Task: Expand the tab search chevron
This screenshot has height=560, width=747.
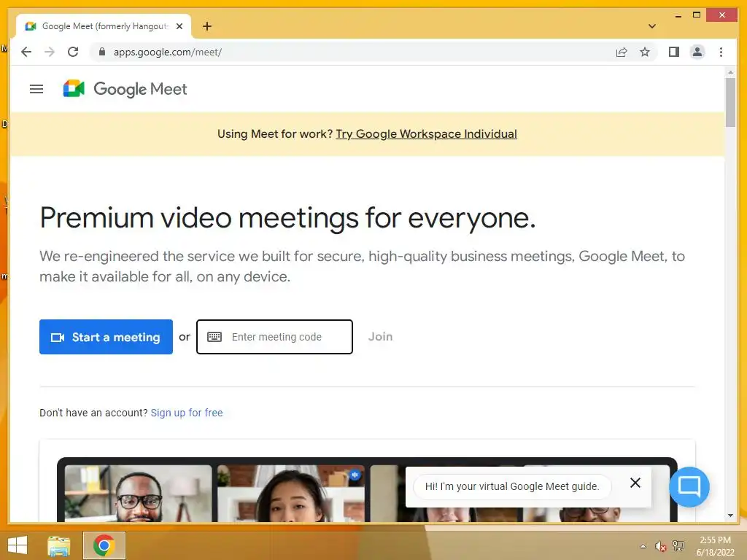Action: coord(651,26)
